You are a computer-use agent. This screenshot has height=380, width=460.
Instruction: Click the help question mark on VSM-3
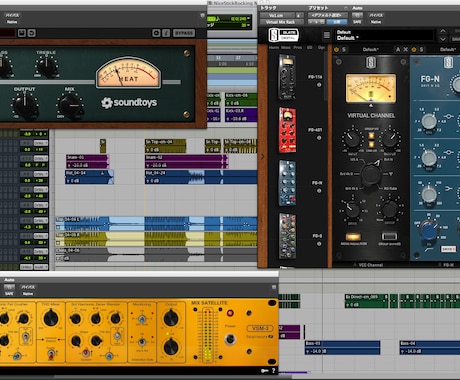tap(274, 370)
